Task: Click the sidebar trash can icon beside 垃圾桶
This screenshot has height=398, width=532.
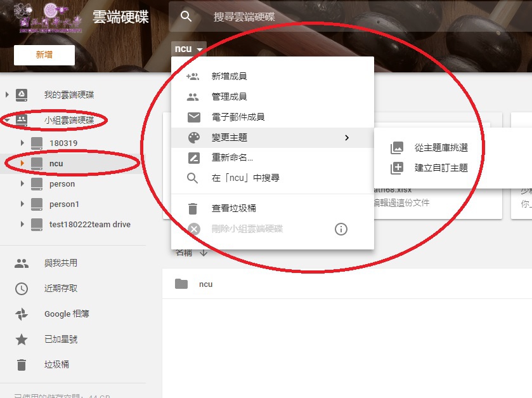Action: 22,365
